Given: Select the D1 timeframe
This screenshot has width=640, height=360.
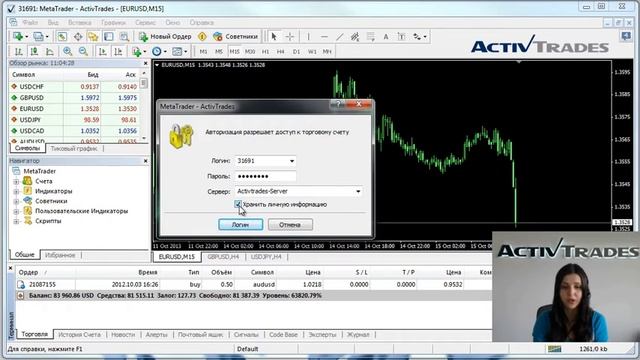Looking at the screenshot, I should 296,52.
